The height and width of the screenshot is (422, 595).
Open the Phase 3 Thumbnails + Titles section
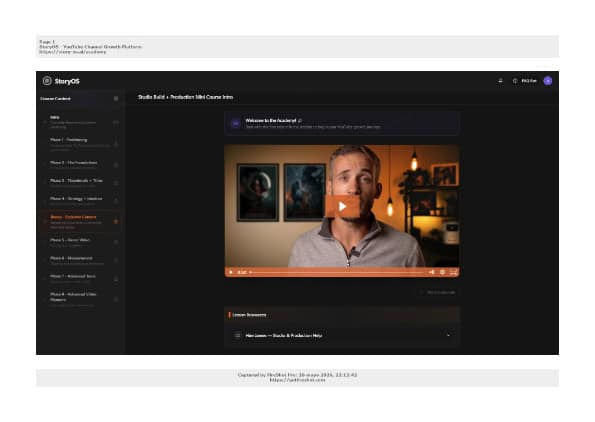(x=80, y=183)
